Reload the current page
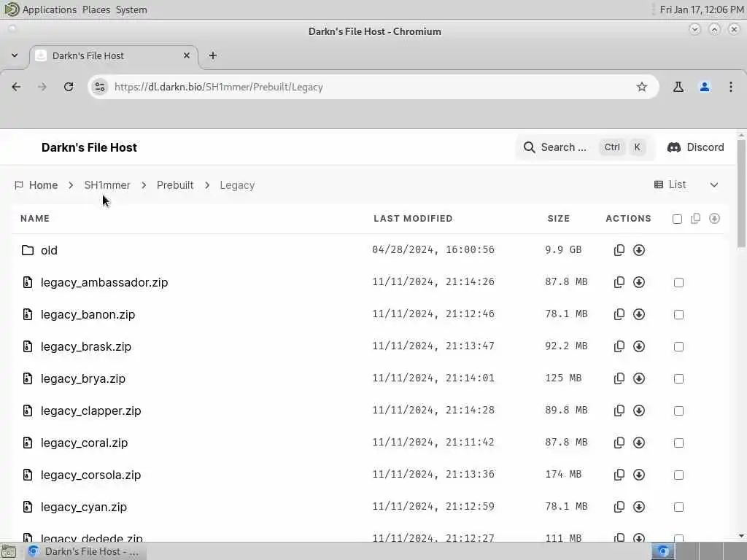 click(x=69, y=87)
